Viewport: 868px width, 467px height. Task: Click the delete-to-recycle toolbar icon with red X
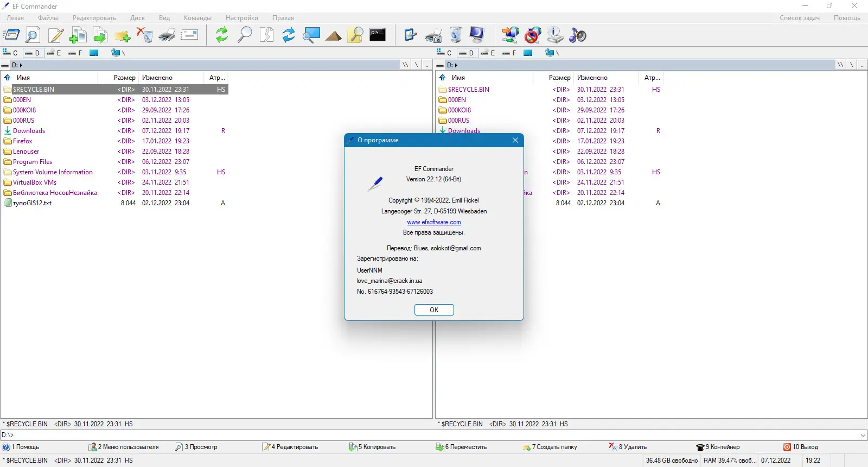pos(145,35)
